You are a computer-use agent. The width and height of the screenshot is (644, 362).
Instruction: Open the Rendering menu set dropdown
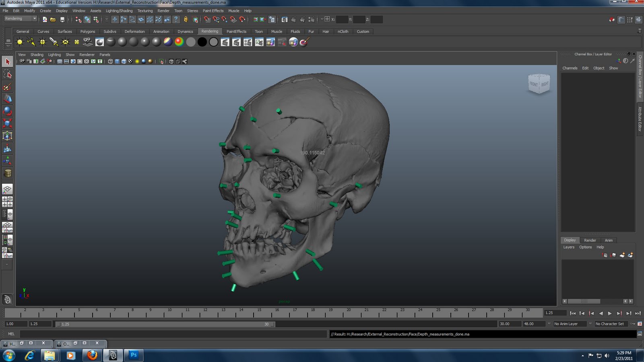click(20, 19)
